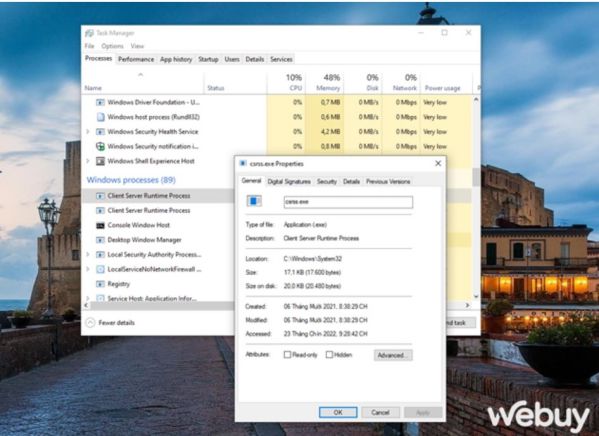Sort by the Memory column header
Image resolution: width=599 pixels, height=436 pixels.
click(324, 83)
